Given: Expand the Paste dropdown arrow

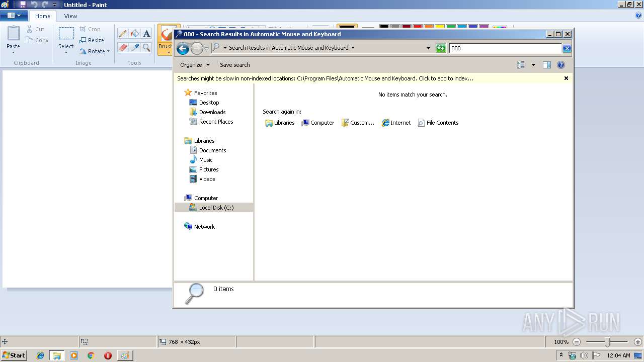Looking at the screenshot, I should pos(14,52).
